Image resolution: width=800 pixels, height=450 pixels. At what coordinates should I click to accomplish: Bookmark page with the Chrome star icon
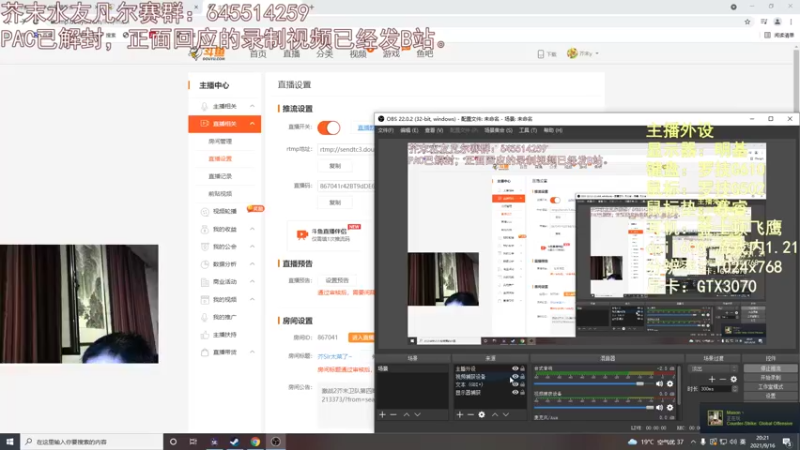click(747, 21)
